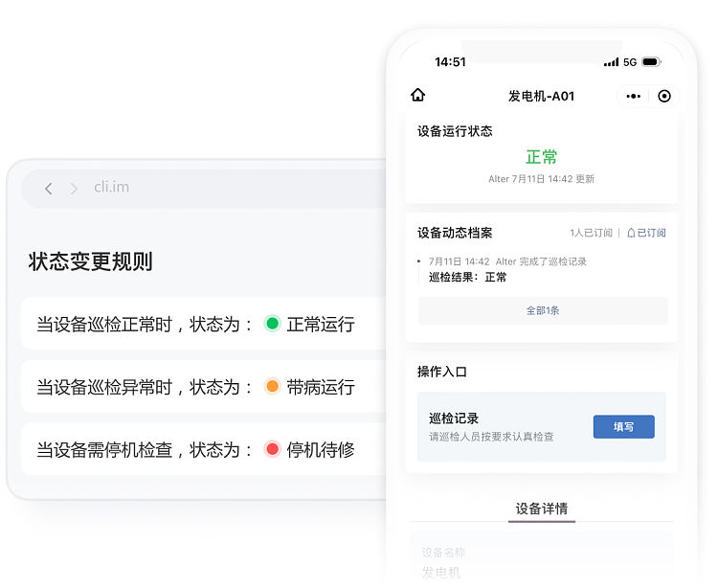Click the orange 带病运行 status dot
This screenshot has height=588, width=718.
(x=272, y=387)
